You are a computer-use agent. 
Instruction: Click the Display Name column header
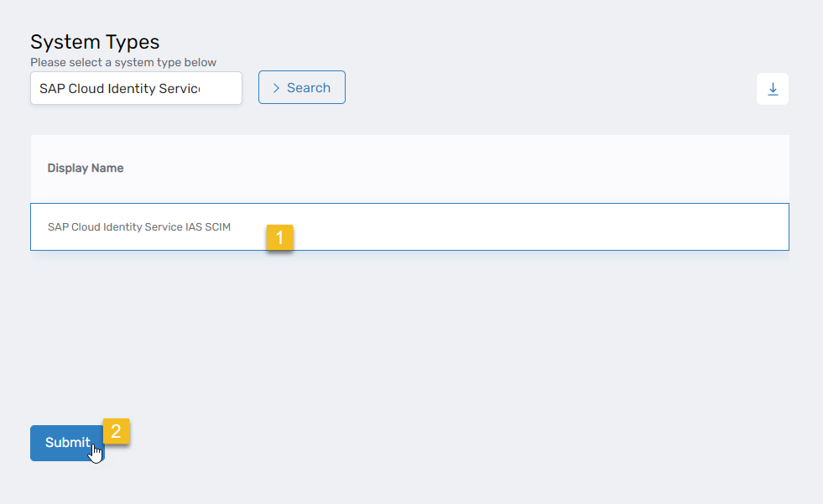[x=86, y=169]
